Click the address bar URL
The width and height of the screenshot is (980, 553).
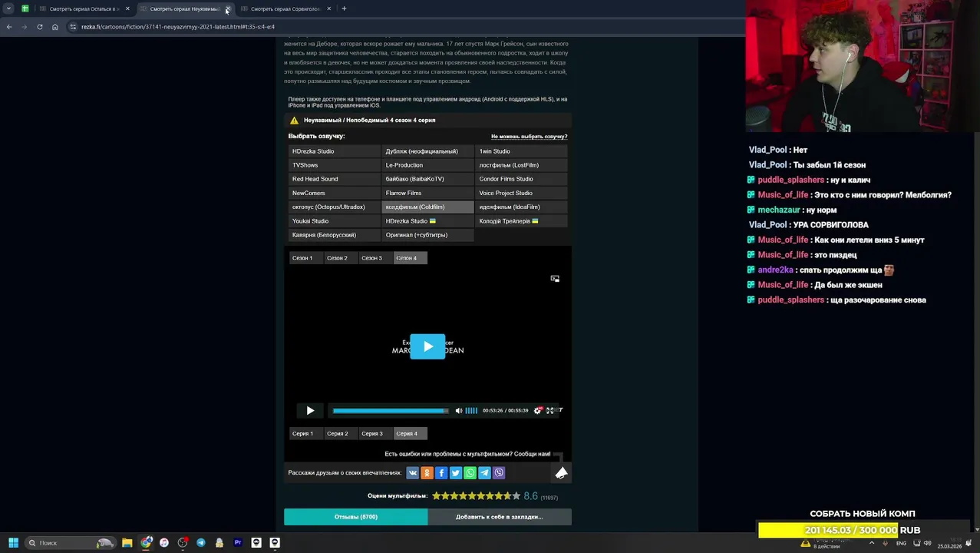coord(178,27)
